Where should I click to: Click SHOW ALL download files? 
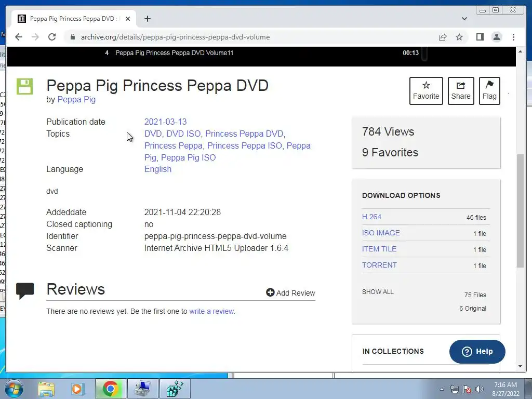378,292
